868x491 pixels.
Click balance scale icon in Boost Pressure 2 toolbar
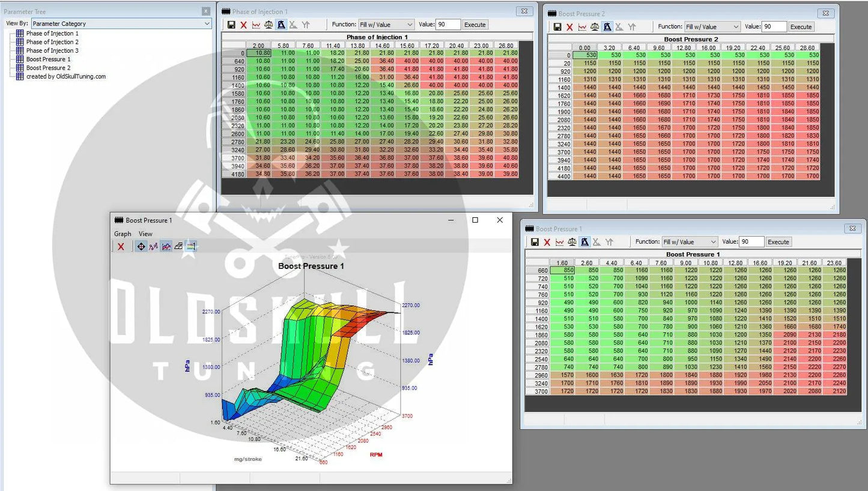coord(595,27)
